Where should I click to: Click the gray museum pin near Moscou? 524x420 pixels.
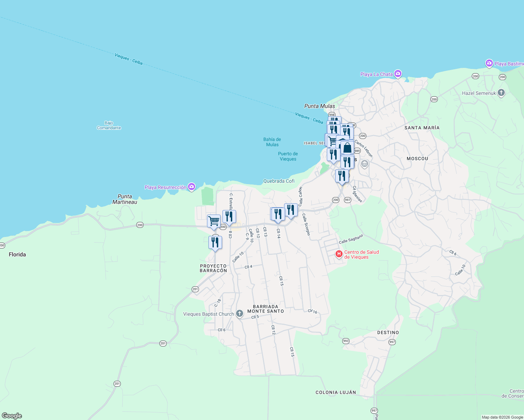(x=365, y=164)
